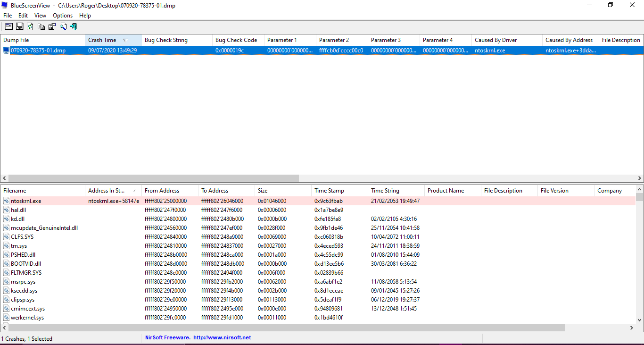
Task: Open the Help menu
Action: coord(85,16)
